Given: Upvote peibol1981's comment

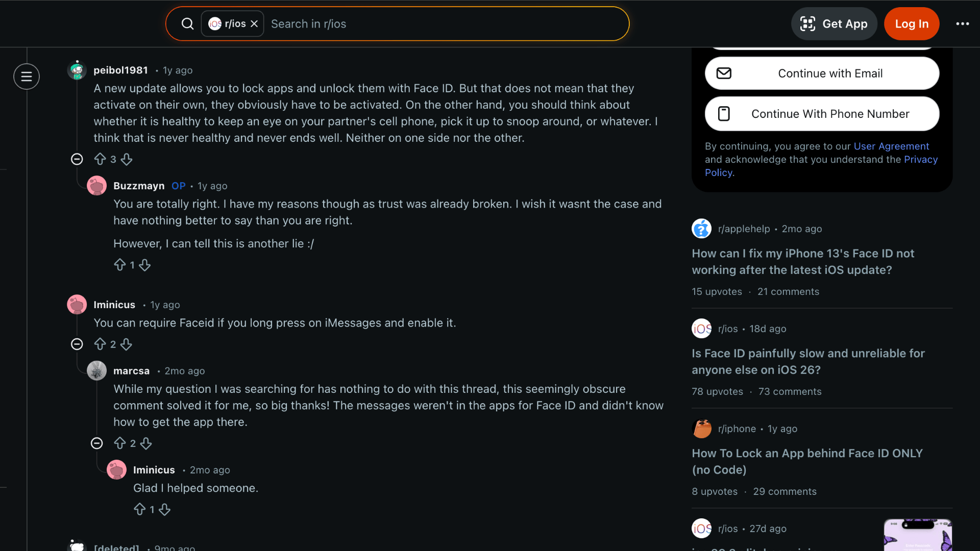Looking at the screenshot, I should coord(101,159).
